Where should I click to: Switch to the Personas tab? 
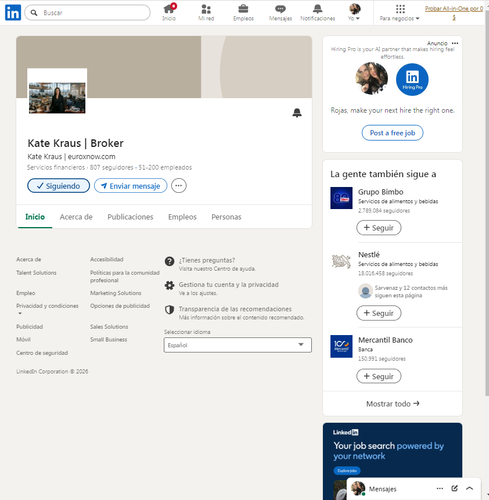[x=226, y=217]
